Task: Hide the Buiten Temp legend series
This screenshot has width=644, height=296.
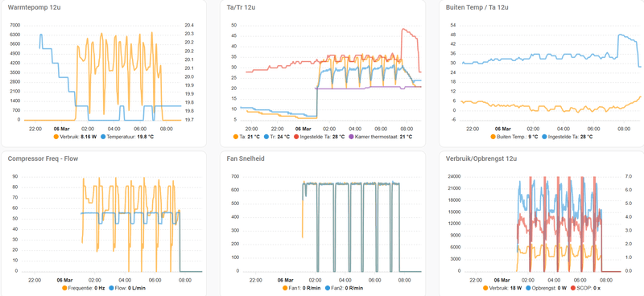Action: coord(515,137)
